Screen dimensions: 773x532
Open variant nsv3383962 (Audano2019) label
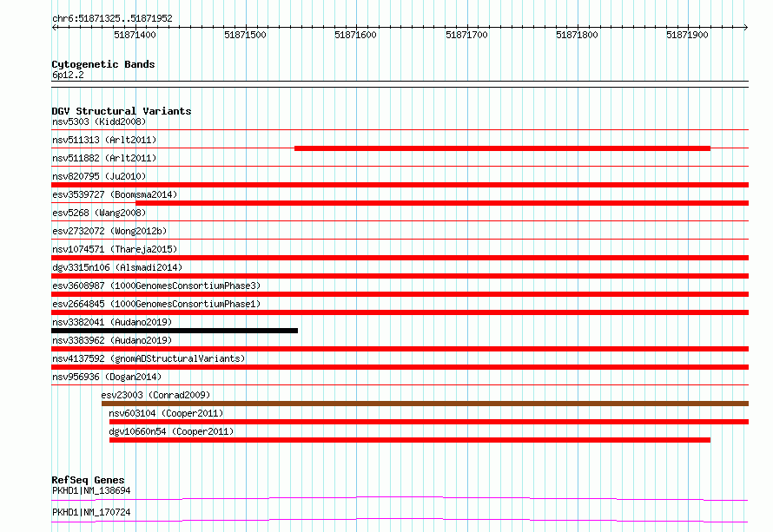(x=112, y=340)
